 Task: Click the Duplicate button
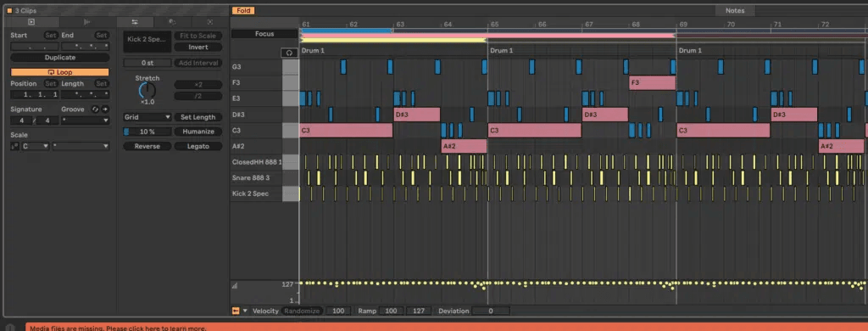click(60, 58)
